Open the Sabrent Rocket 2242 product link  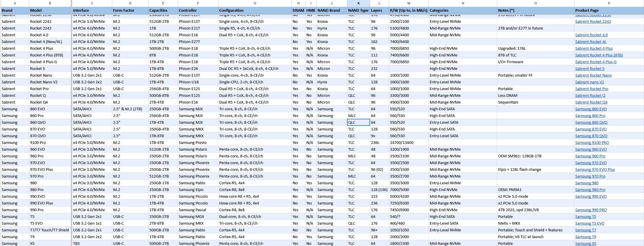click(x=593, y=21)
